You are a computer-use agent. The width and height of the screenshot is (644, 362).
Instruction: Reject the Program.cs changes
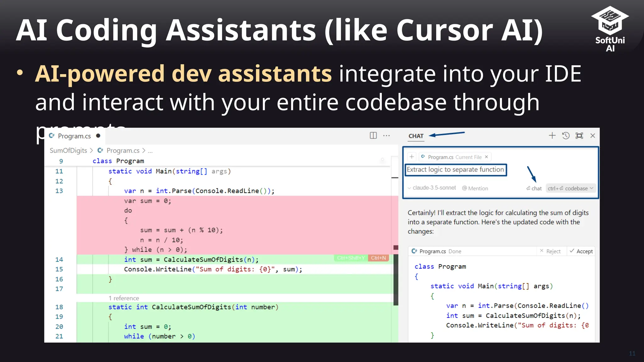tap(550, 251)
